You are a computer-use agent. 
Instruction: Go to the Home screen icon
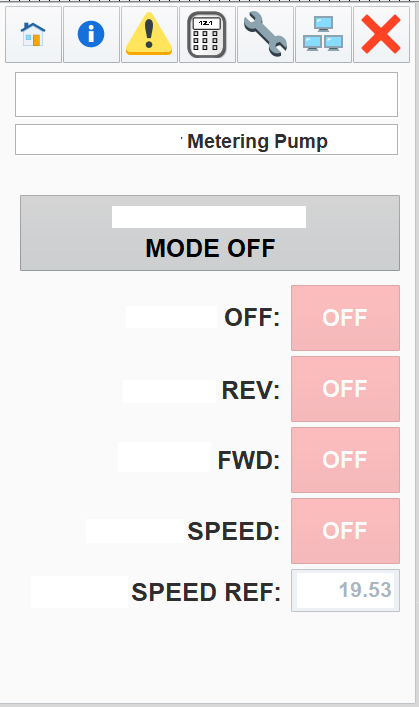pos(33,34)
